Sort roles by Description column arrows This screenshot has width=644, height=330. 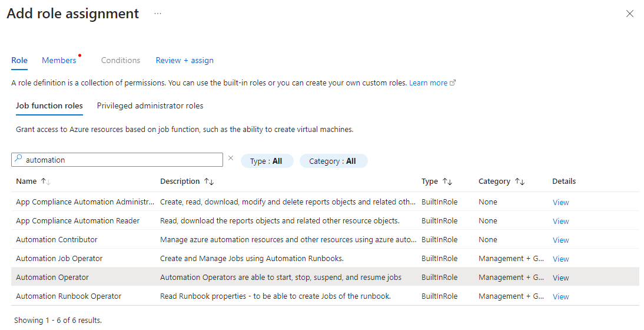click(209, 181)
